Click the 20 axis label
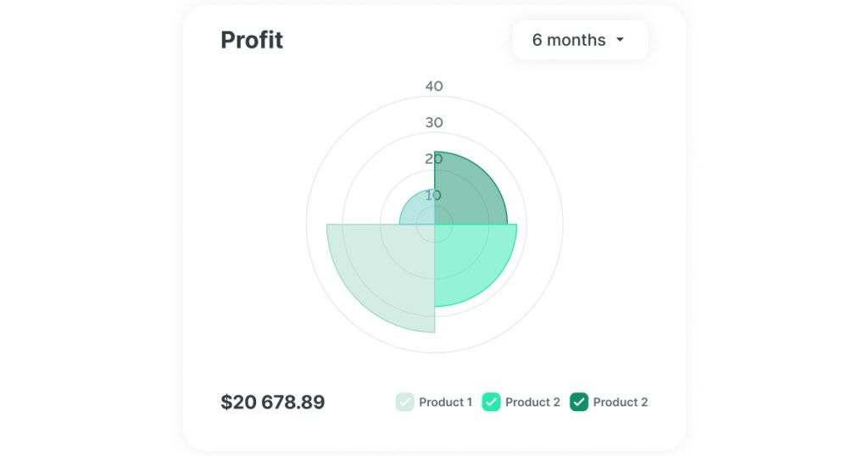This screenshot has width=868, height=456. click(x=434, y=158)
